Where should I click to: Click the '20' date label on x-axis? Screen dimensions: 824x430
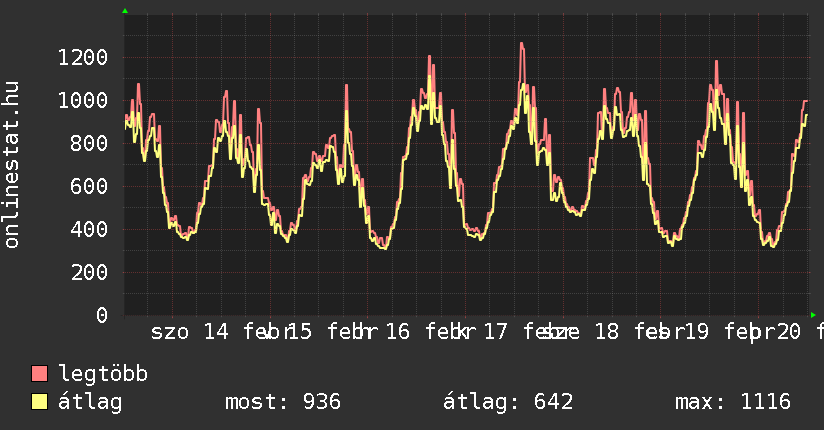point(789,331)
